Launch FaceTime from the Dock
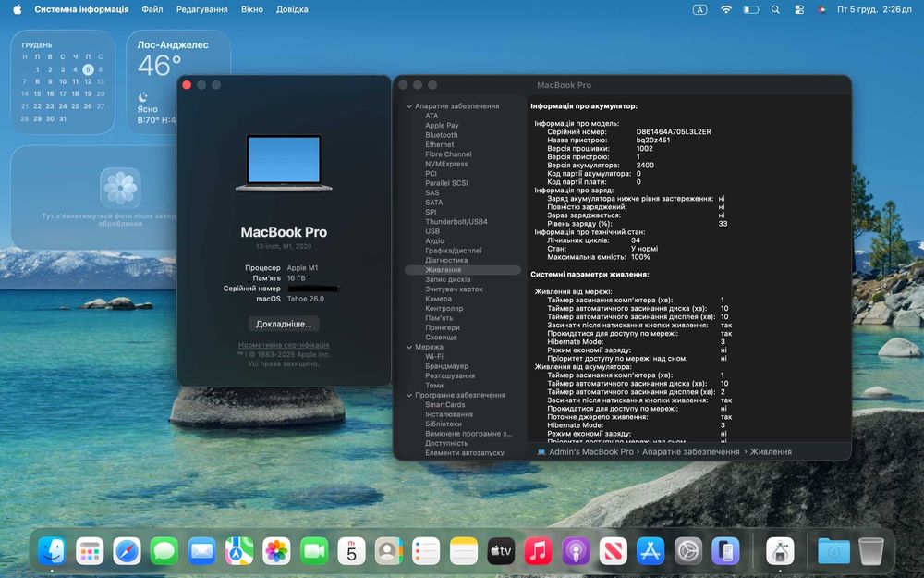 [x=314, y=551]
